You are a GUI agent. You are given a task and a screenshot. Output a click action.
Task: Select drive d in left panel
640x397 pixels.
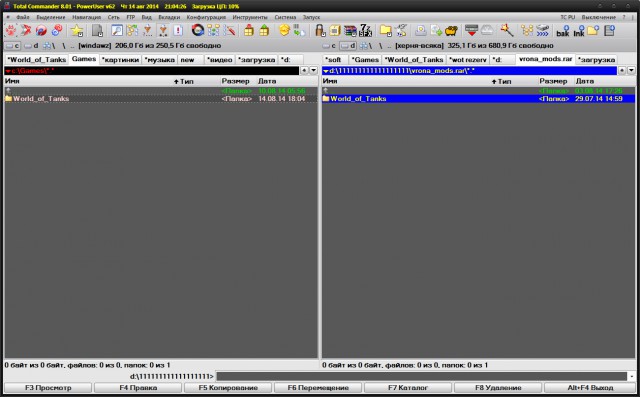click(x=31, y=46)
